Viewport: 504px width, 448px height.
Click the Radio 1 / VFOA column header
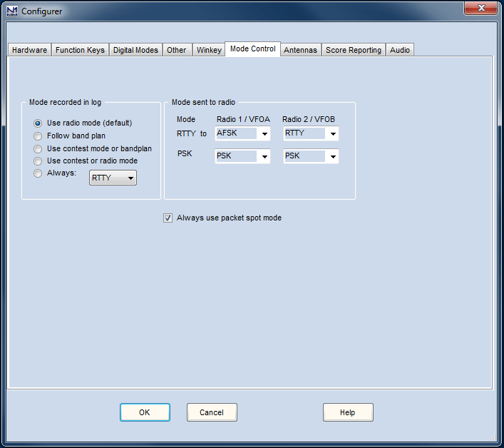243,119
